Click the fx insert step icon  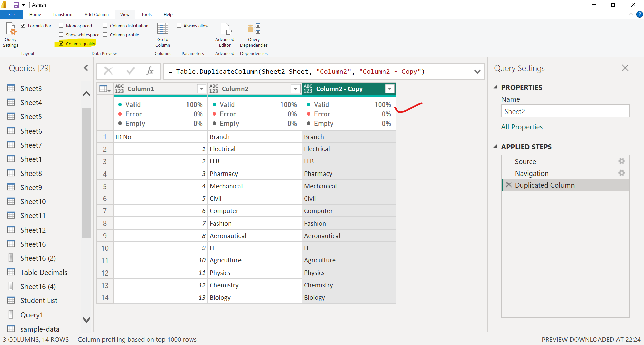pos(150,71)
